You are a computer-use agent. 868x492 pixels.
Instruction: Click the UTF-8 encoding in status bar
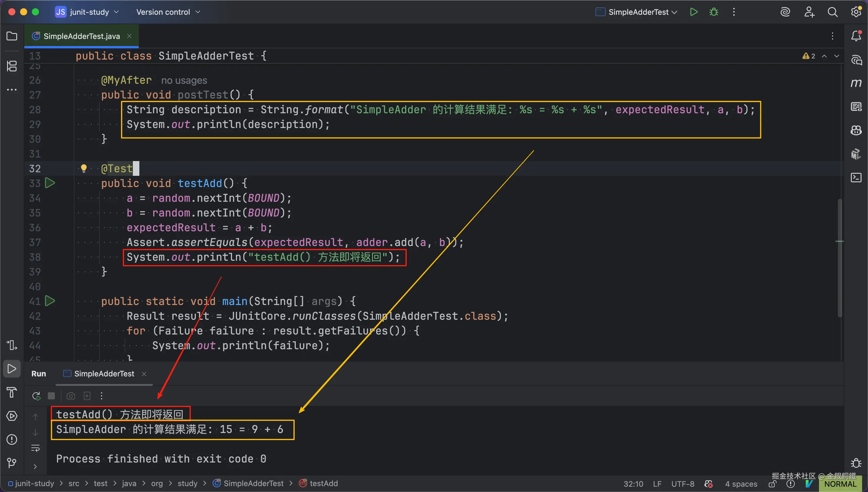tap(682, 484)
